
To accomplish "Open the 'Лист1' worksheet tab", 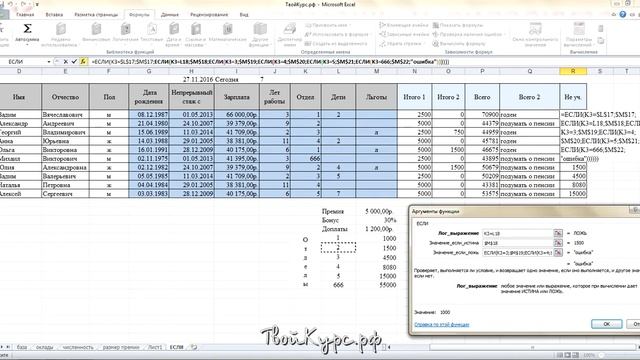I will (155, 347).
